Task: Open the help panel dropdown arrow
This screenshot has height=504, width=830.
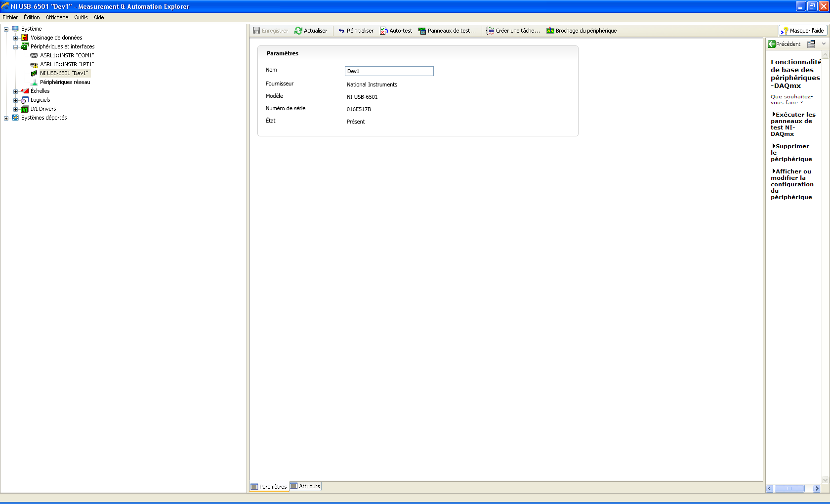Action: coord(824,44)
